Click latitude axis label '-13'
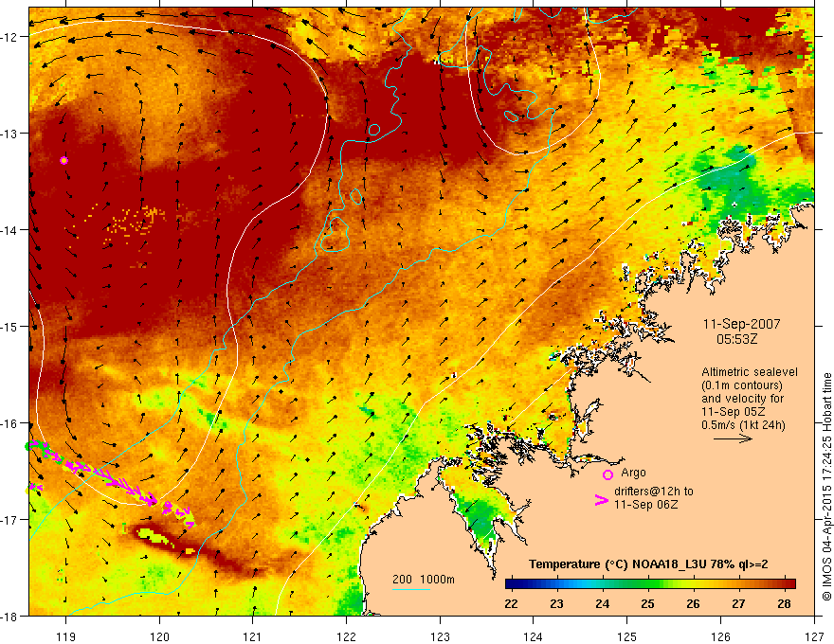The image size is (834, 644). click(x=10, y=134)
